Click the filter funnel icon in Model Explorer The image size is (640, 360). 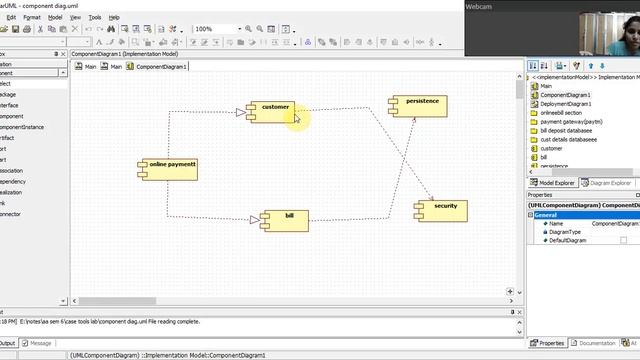click(576, 65)
